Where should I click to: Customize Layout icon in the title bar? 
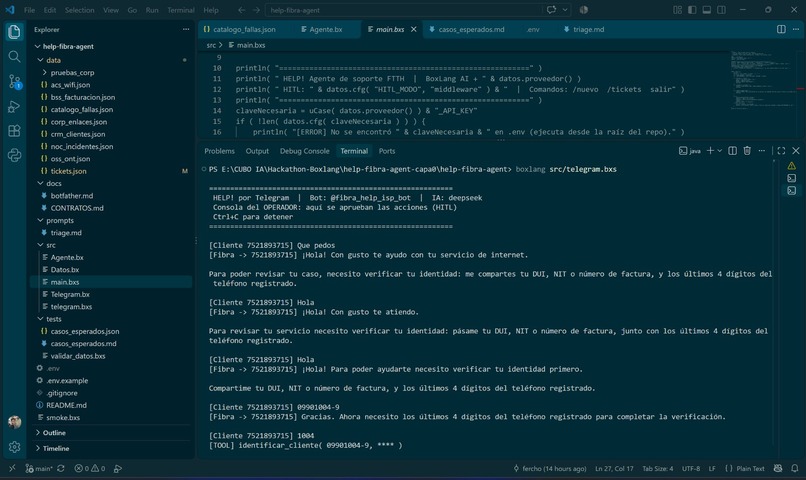point(677,10)
